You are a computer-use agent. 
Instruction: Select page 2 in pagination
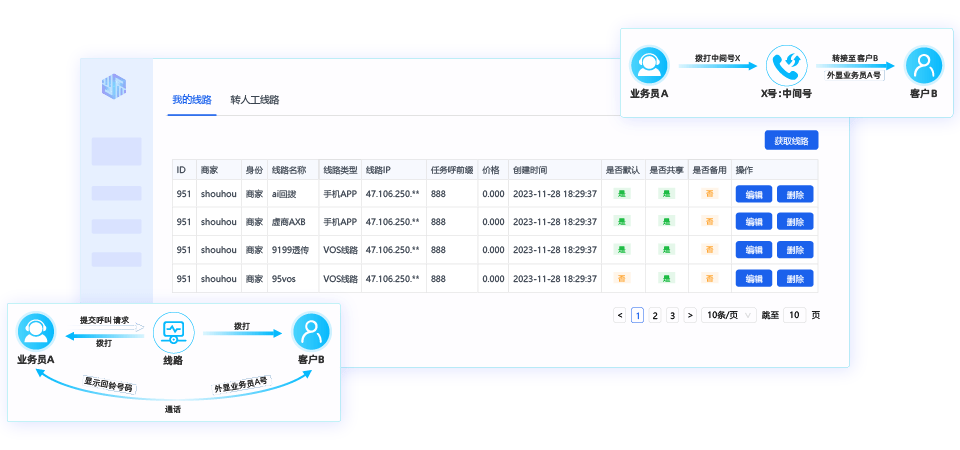(x=655, y=315)
